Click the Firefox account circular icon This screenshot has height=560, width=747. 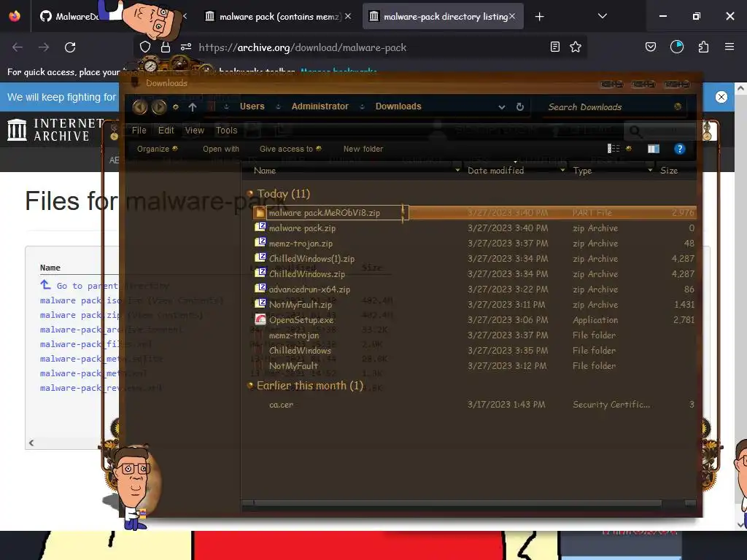click(x=676, y=47)
